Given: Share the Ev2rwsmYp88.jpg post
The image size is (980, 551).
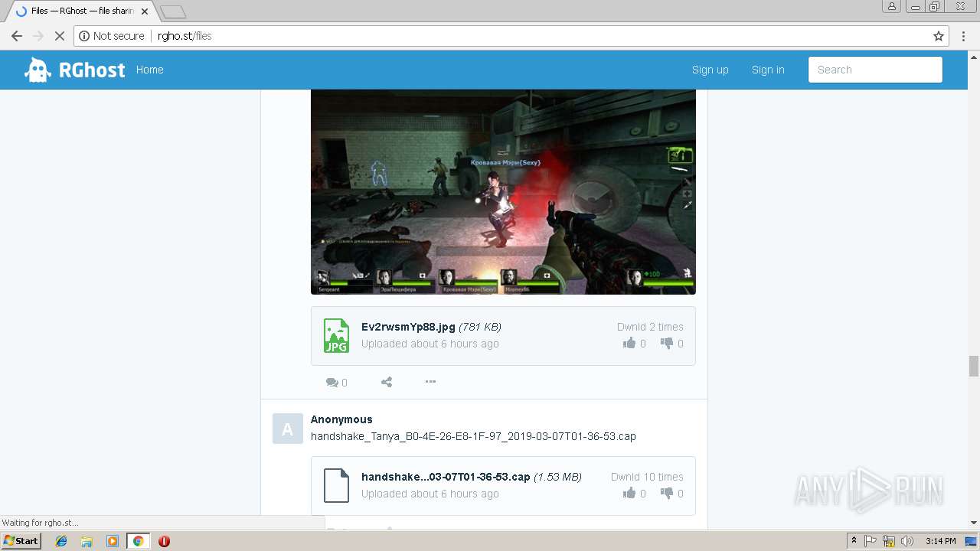Looking at the screenshot, I should click(x=387, y=382).
